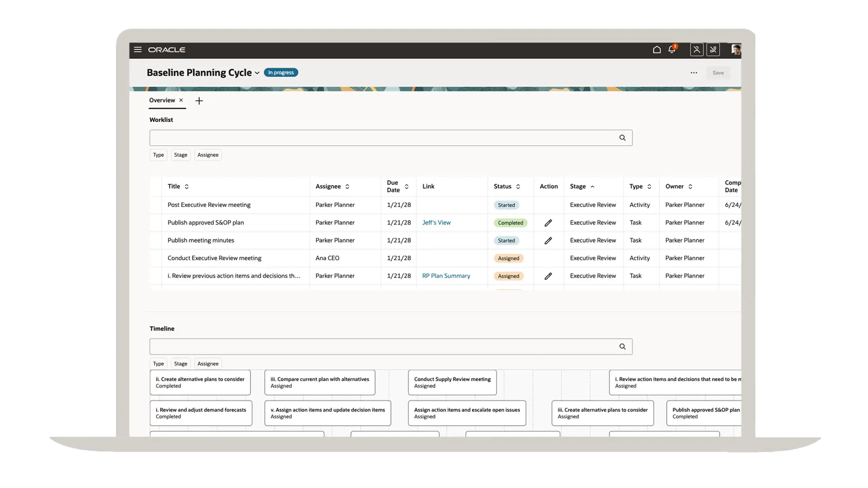This screenshot has height=488, width=868.
Task: Toggle the Worklist Assignee filter chip
Action: pos(208,155)
